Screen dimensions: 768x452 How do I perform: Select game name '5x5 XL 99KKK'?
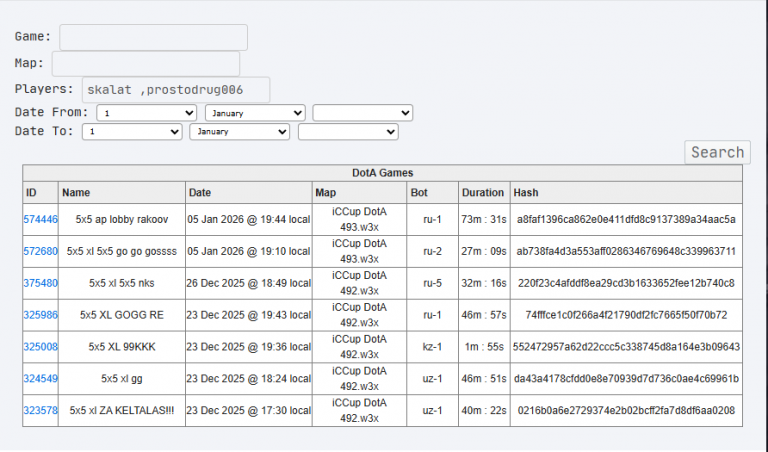pyautogui.click(x=122, y=347)
